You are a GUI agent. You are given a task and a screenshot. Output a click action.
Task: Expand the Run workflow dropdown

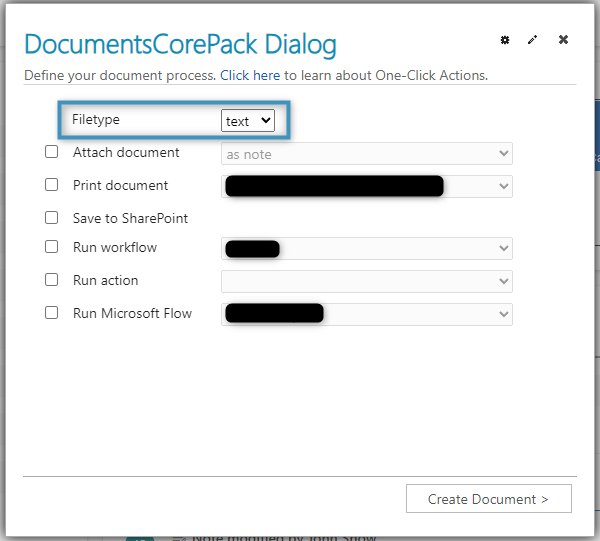367,249
